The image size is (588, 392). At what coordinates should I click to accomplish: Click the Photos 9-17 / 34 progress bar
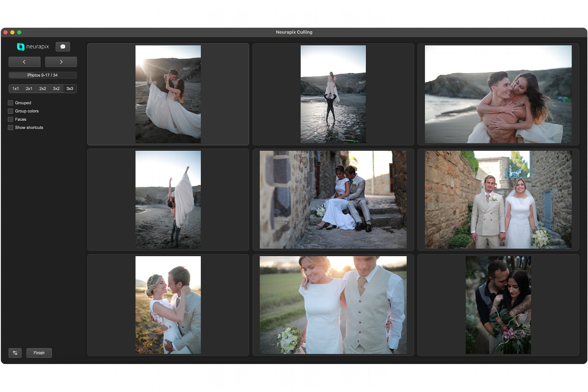[43, 75]
